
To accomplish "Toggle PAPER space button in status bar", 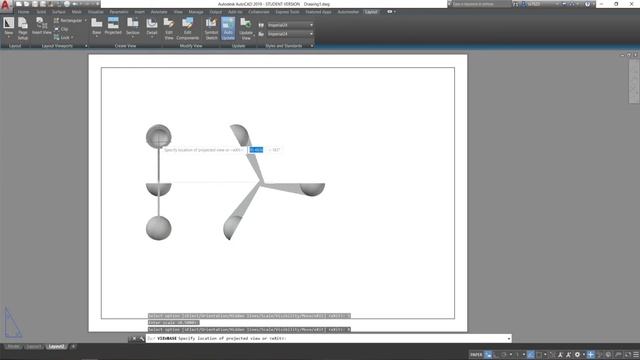I will click(476, 355).
